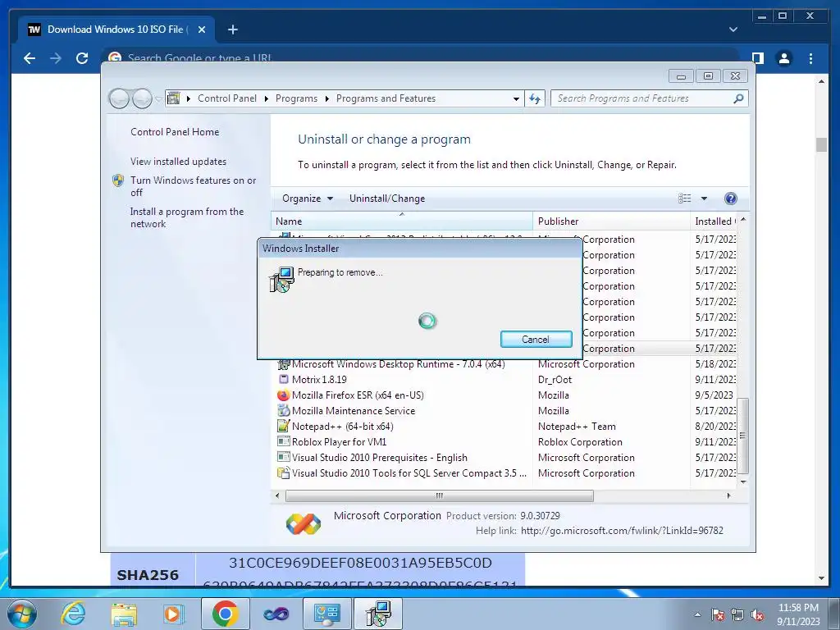This screenshot has height=630, width=840.
Task: Click the Windows Installer package icon in dialog
Action: 281,280
